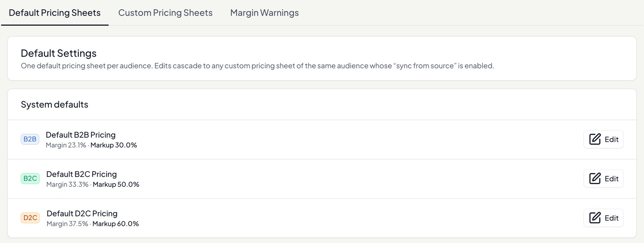Click the Margin 33.3% text
The image size is (644, 243).
click(x=67, y=185)
